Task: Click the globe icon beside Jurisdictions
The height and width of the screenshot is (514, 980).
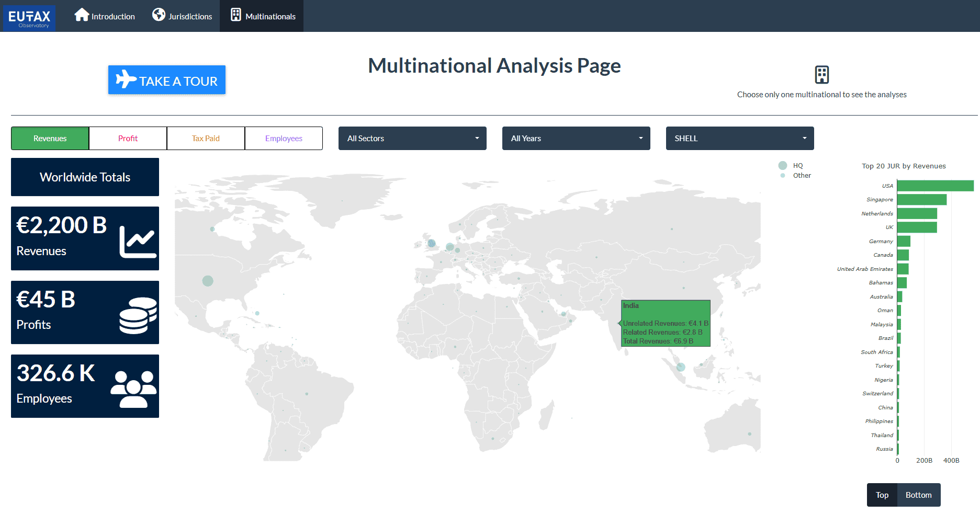Action: coord(159,15)
